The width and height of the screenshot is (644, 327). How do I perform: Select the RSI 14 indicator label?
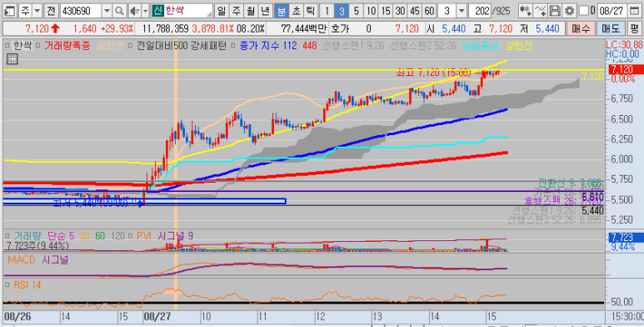click(x=27, y=284)
